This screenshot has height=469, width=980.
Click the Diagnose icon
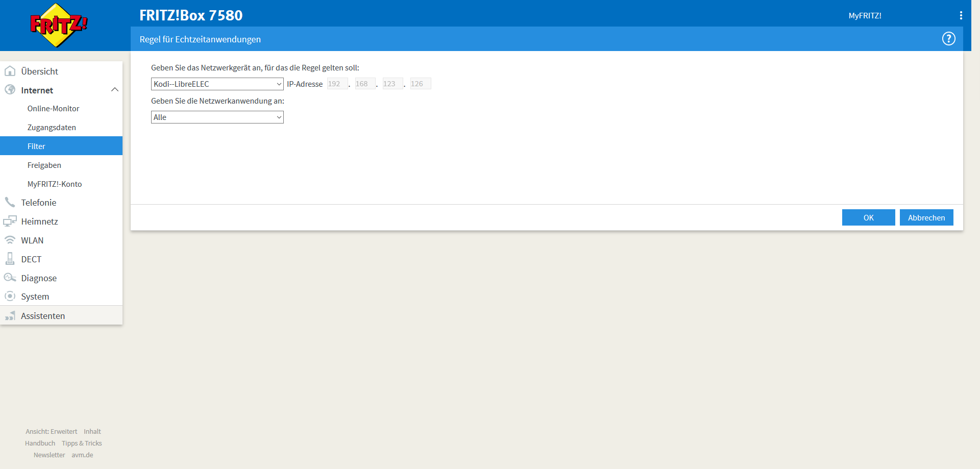[x=10, y=278]
